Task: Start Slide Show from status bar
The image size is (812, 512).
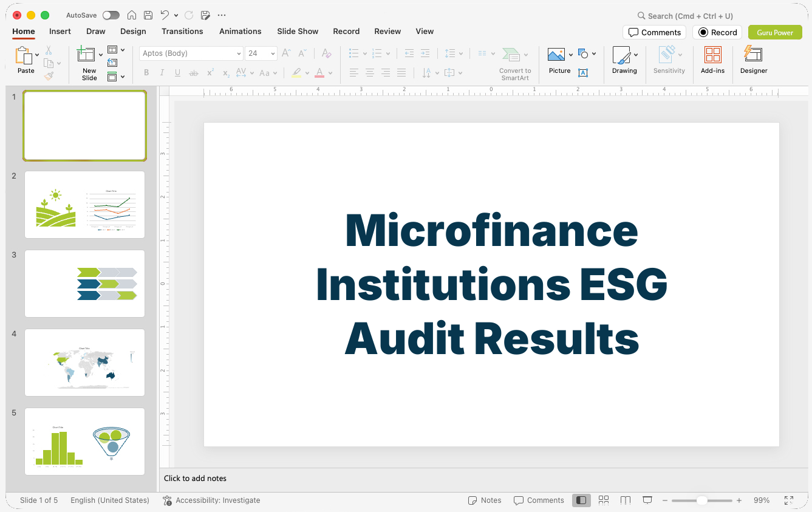Action: [x=647, y=500]
